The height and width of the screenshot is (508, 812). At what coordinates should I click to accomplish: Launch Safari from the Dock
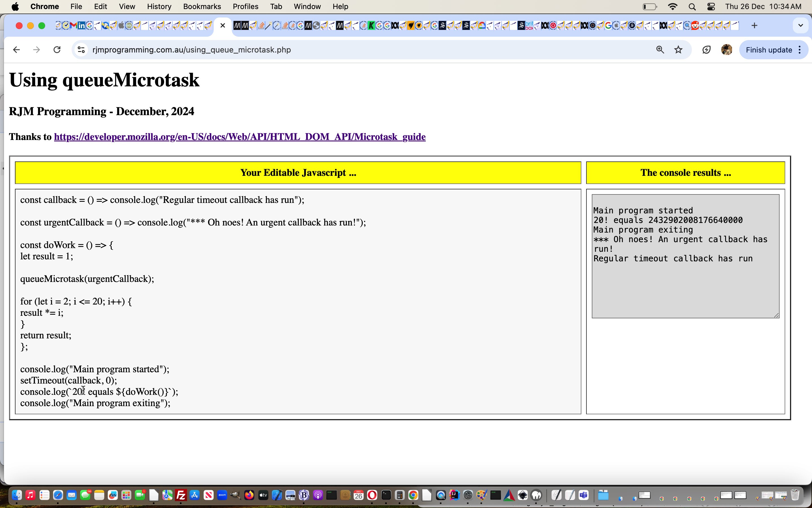click(x=58, y=495)
